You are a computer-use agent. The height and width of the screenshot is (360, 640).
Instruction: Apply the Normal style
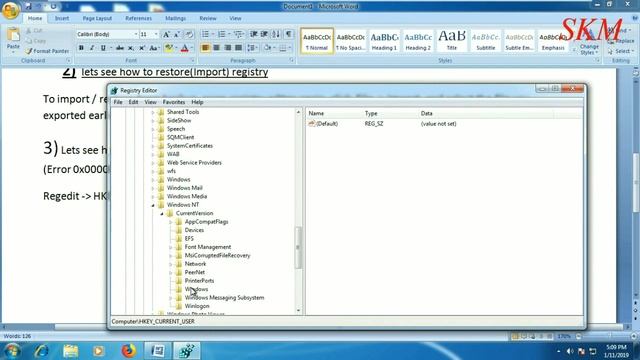[x=317, y=41]
